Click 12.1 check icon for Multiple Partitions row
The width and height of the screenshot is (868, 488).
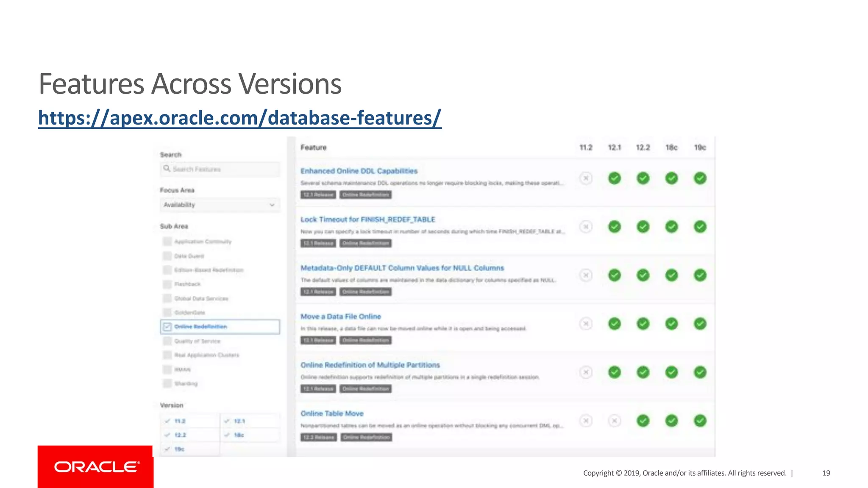(x=615, y=372)
